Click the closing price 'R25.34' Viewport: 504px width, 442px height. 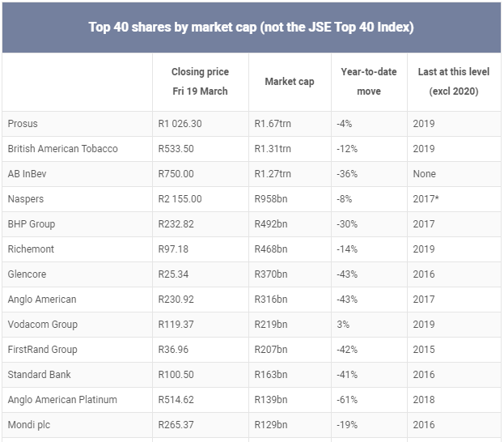point(173,274)
